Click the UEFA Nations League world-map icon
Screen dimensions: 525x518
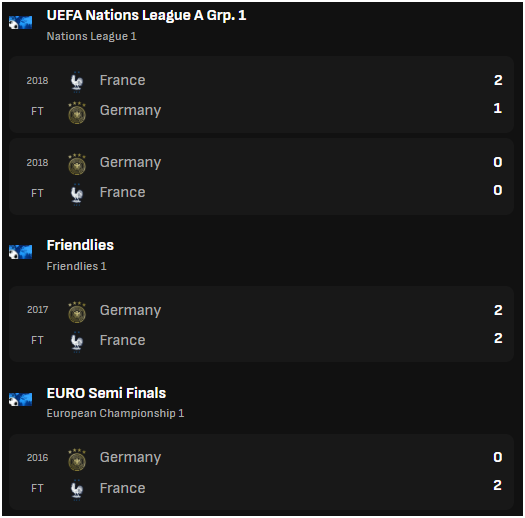click(x=20, y=22)
